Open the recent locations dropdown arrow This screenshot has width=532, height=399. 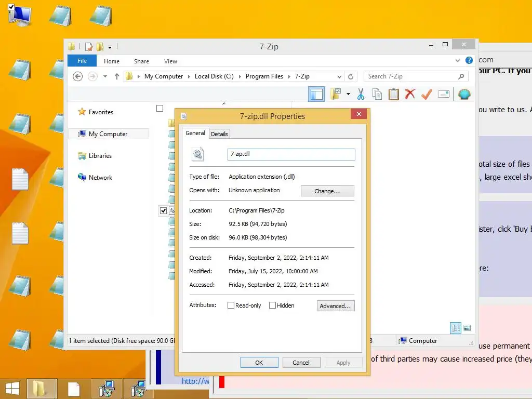click(105, 76)
